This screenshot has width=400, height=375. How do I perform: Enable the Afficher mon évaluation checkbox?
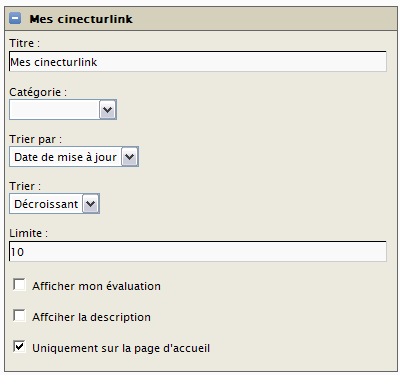pos(19,285)
